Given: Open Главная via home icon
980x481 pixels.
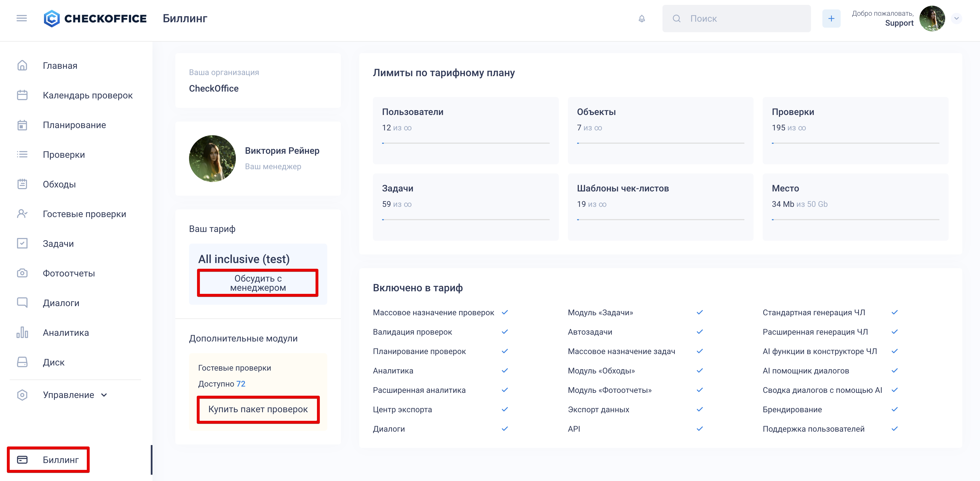Looking at the screenshot, I should click(22, 65).
